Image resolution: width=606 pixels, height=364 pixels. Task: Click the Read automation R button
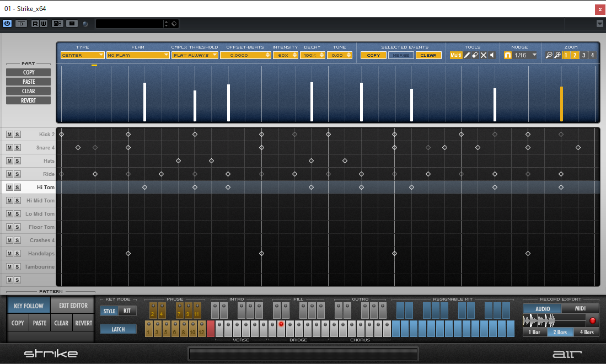coord(35,24)
